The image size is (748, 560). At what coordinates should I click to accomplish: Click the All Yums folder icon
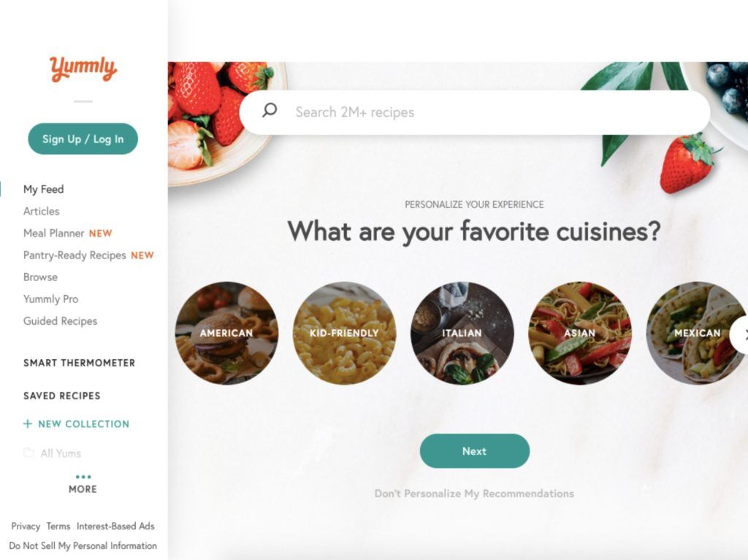28,453
